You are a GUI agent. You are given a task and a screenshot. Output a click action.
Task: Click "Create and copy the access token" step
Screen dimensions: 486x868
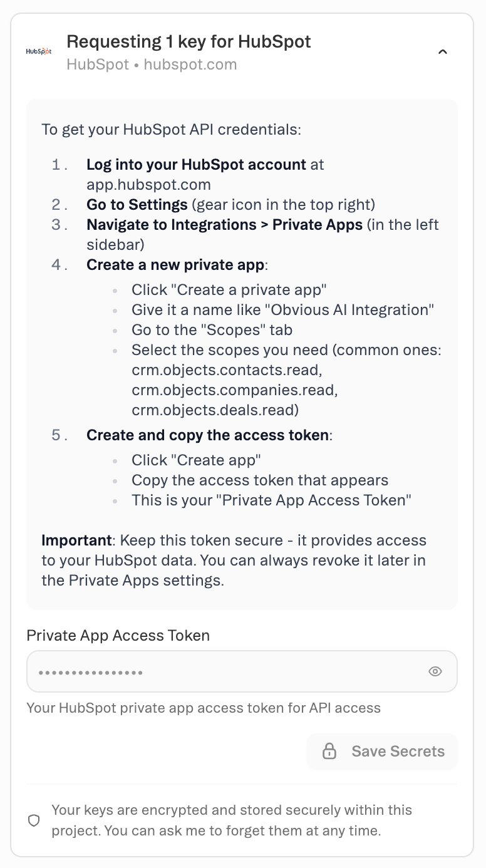[x=207, y=435]
